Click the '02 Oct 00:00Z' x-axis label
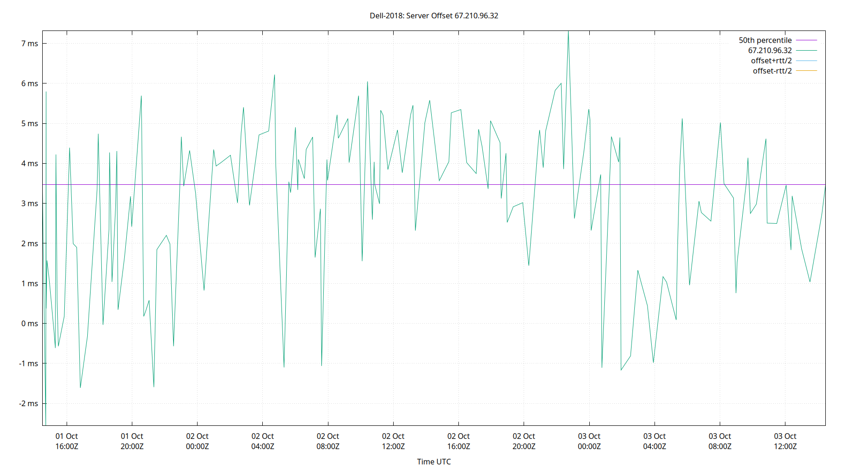 click(197, 441)
